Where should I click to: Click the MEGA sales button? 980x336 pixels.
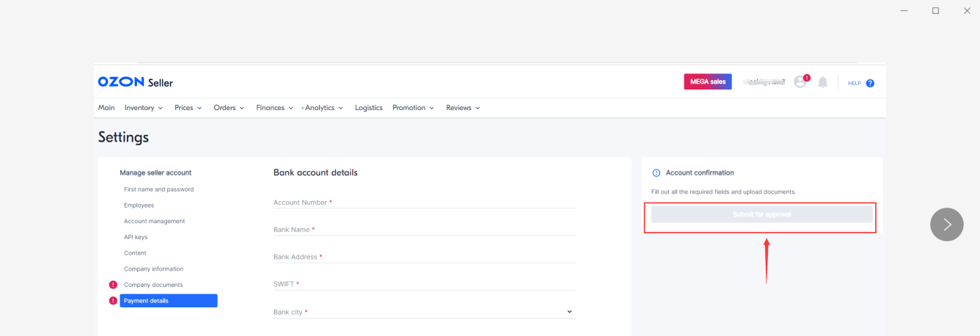tap(707, 81)
